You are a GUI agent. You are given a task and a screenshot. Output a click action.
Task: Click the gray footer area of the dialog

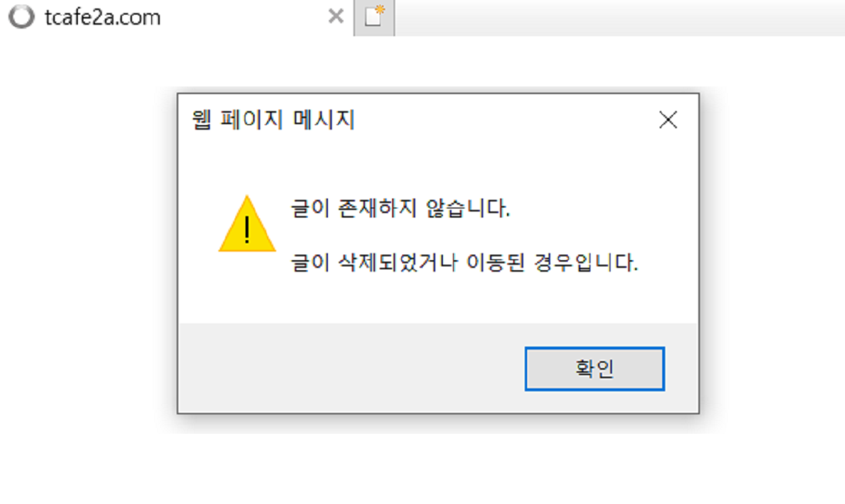coord(438,368)
